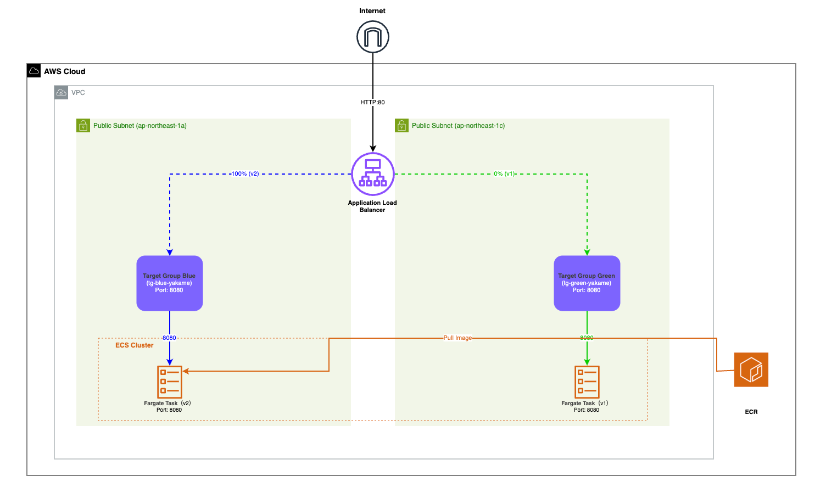
Task: Click the Fargate Task (v1) caption
Action: (585, 406)
